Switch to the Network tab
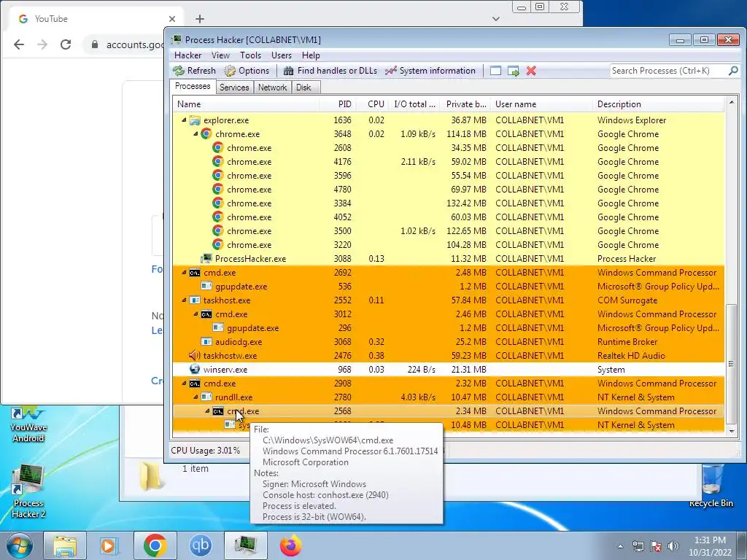 [x=273, y=87]
